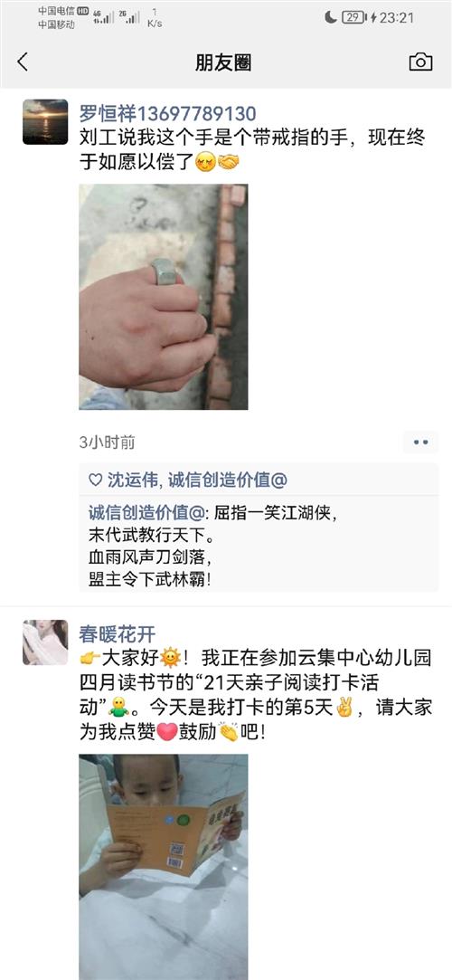Open profile name 春暖花开
Screen dimensions: 452x980
pos(118,633)
